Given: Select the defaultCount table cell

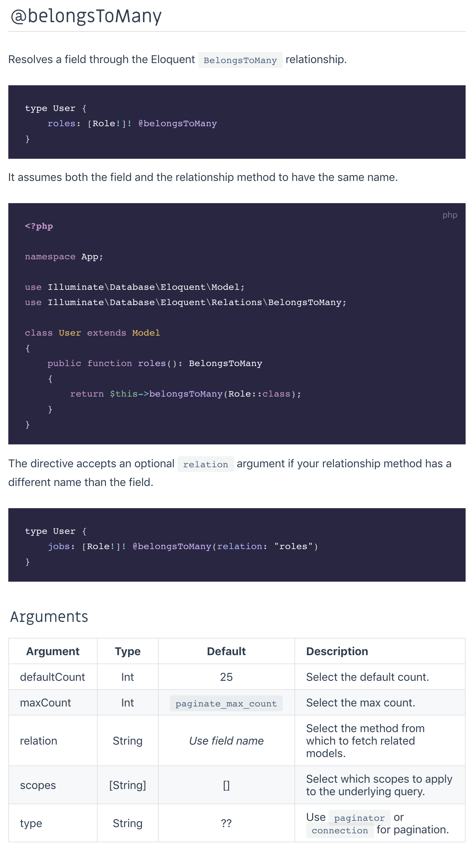Looking at the screenshot, I should coord(53,677).
